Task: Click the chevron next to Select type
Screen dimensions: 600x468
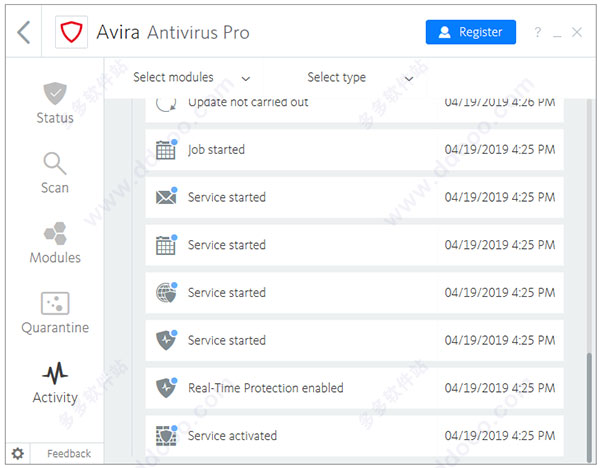Action: point(409,79)
